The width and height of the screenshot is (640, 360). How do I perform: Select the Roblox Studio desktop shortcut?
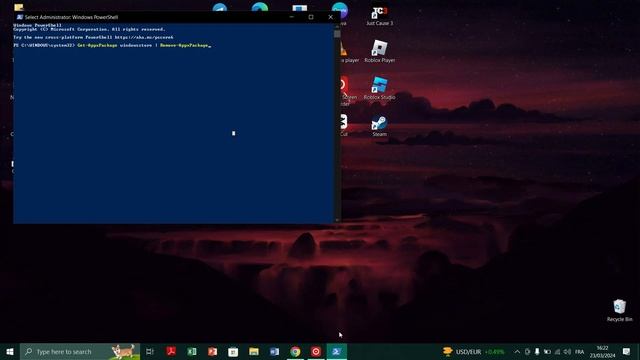[379, 88]
